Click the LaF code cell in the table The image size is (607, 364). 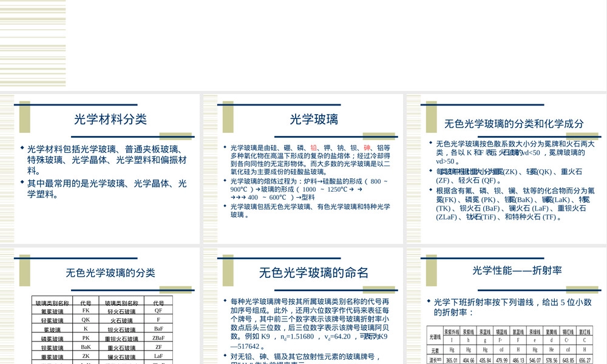[x=158, y=356]
